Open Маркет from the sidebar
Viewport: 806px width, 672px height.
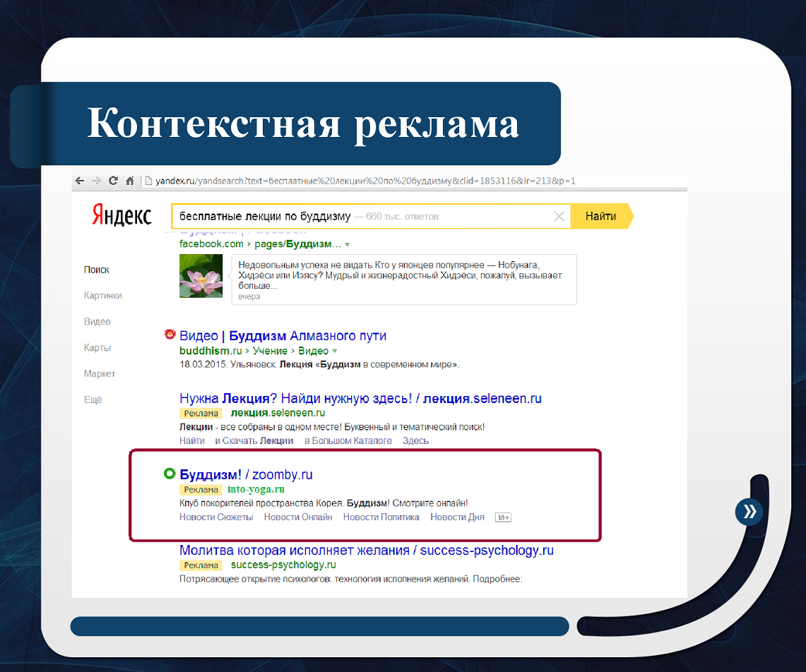pos(99,373)
